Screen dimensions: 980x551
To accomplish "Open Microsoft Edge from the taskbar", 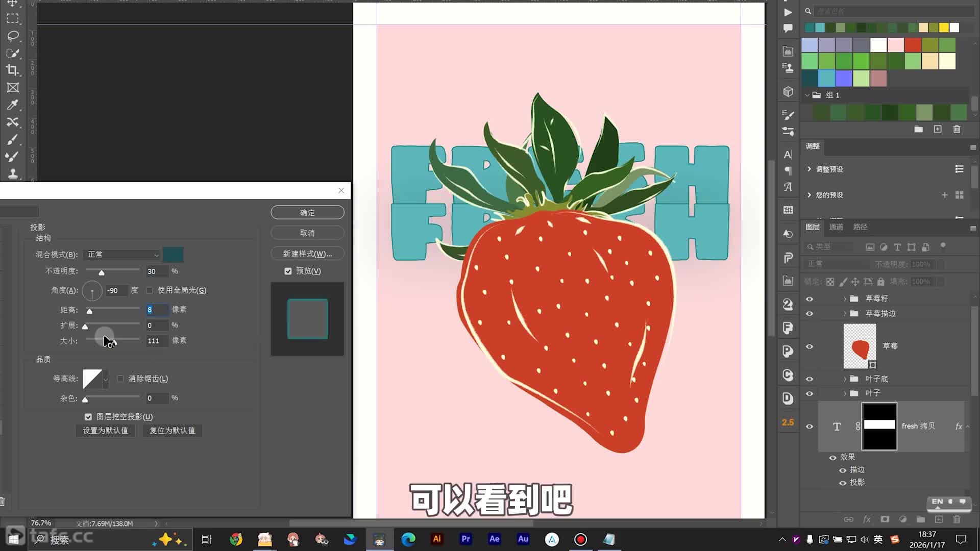I will coord(408,539).
